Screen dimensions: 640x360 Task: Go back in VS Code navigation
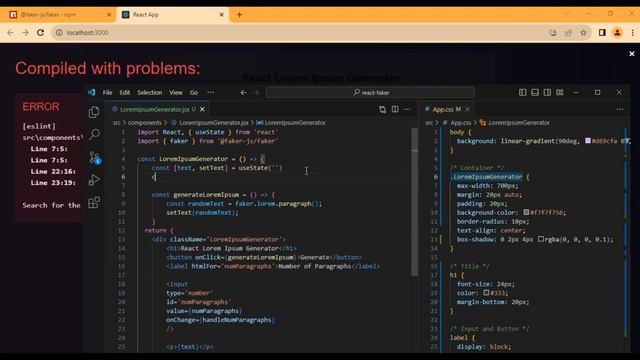point(243,93)
